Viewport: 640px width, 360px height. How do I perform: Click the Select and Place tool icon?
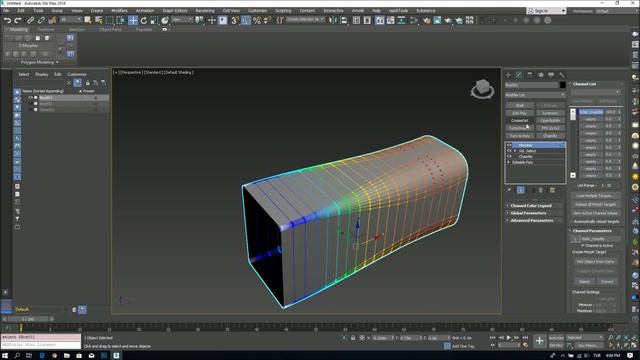pyautogui.click(x=165, y=20)
